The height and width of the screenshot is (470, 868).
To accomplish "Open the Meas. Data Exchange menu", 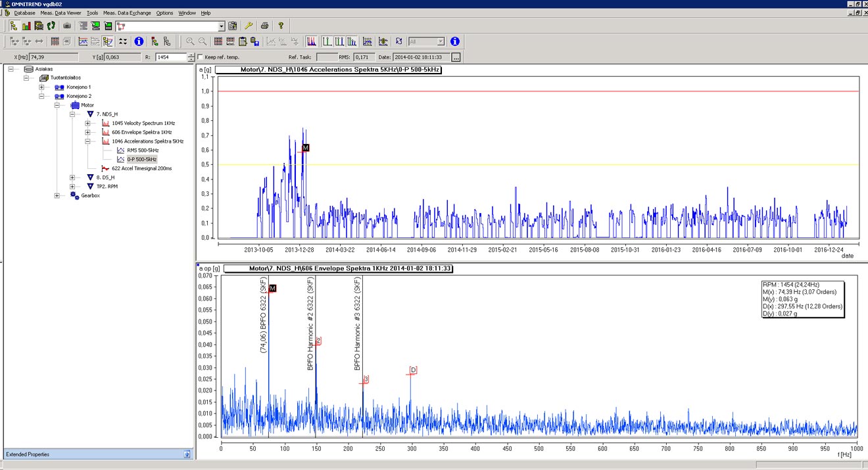I will tap(127, 12).
